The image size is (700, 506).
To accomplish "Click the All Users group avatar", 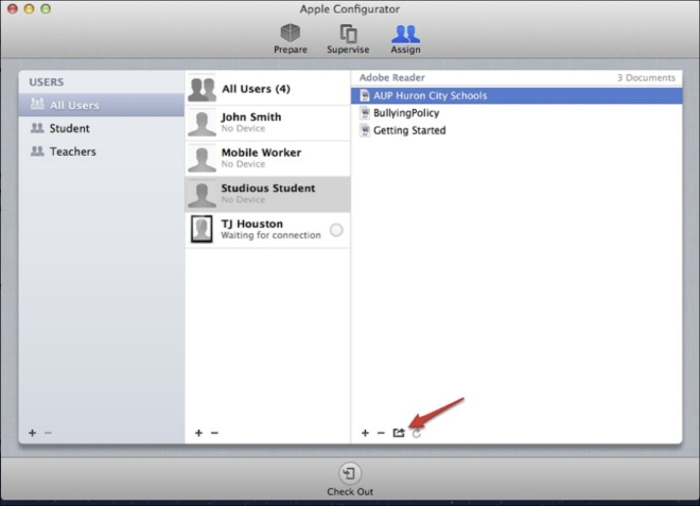I will [x=202, y=89].
